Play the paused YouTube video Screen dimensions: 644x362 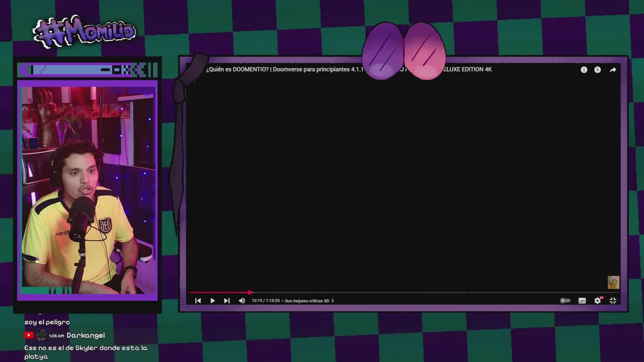click(212, 301)
